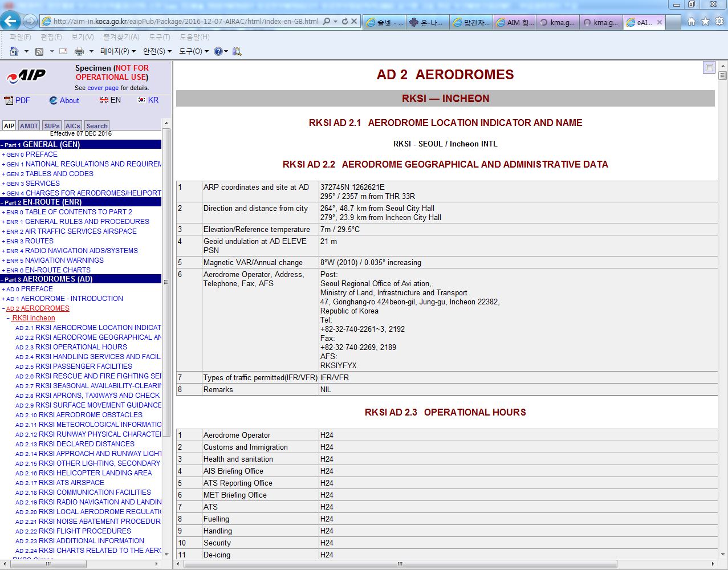The height and width of the screenshot is (570, 728).
Task: Expand ENR 3 ROUTES in the tree
Action: [x=3, y=242]
